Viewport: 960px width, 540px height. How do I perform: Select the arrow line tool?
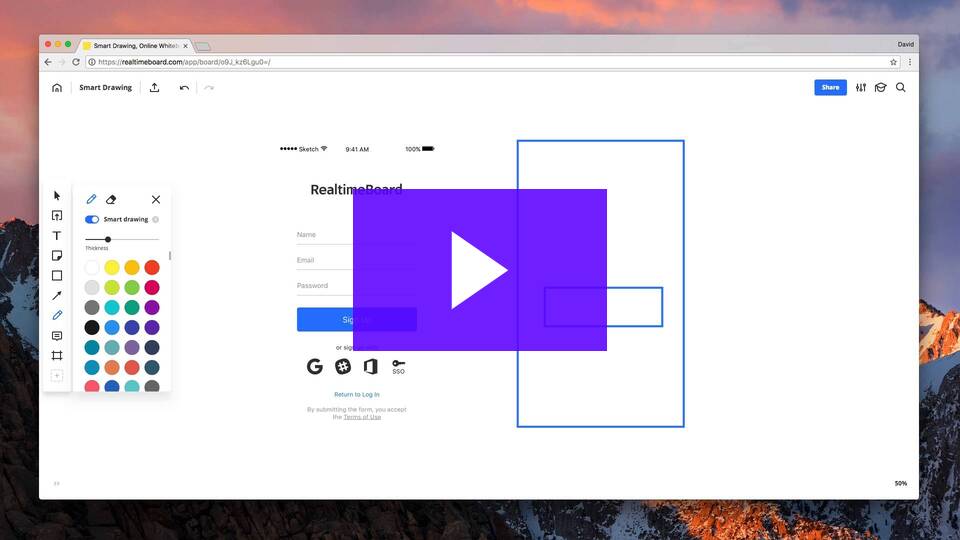click(57, 296)
